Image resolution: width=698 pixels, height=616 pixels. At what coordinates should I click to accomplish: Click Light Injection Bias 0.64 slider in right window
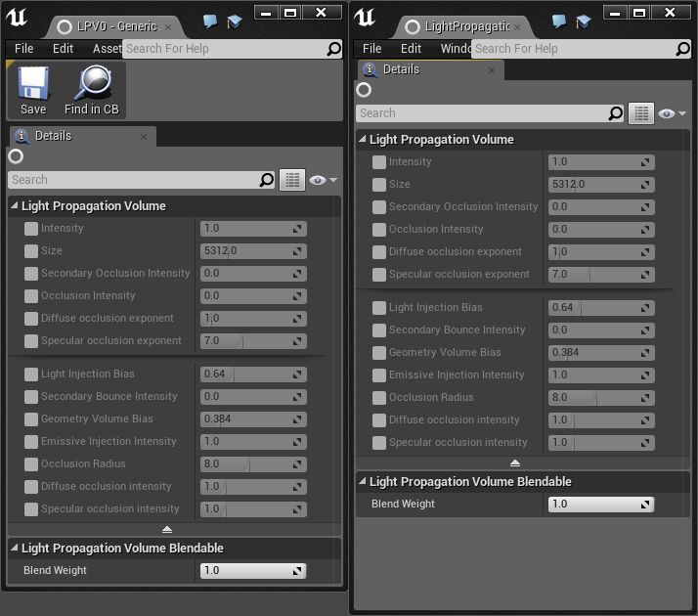pos(601,308)
